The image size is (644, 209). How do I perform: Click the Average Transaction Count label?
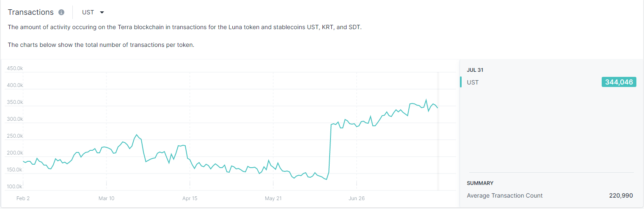pyautogui.click(x=505, y=195)
